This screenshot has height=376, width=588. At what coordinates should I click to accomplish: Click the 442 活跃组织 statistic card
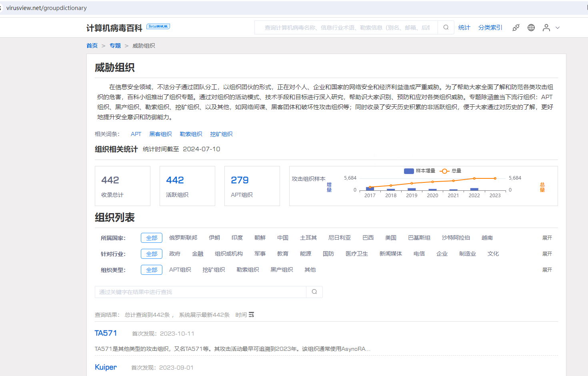(x=187, y=186)
